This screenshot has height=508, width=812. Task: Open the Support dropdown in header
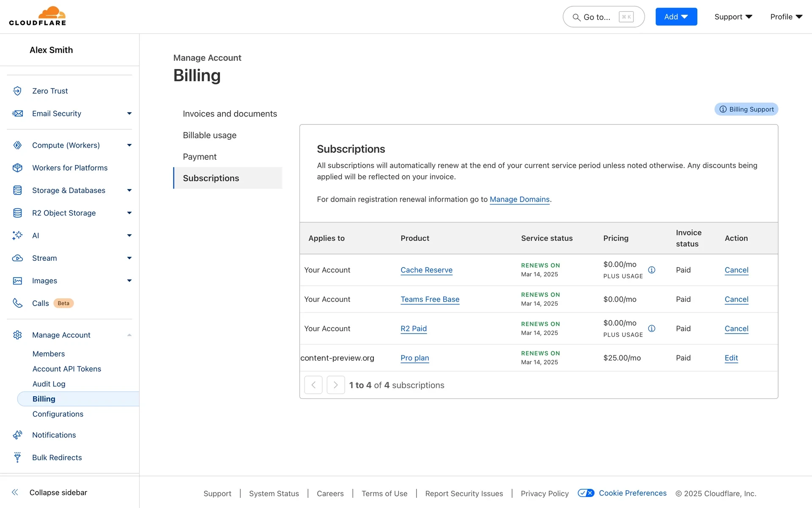pyautogui.click(x=733, y=17)
